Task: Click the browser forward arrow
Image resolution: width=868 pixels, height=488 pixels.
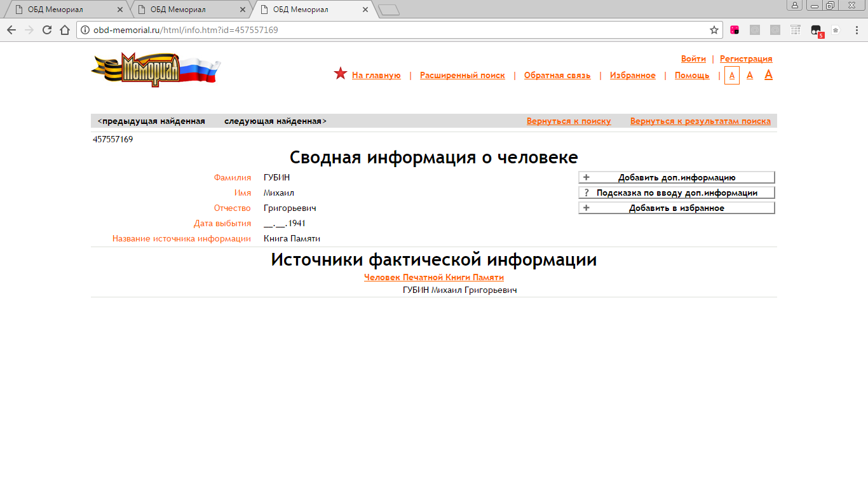Action: 29,30
